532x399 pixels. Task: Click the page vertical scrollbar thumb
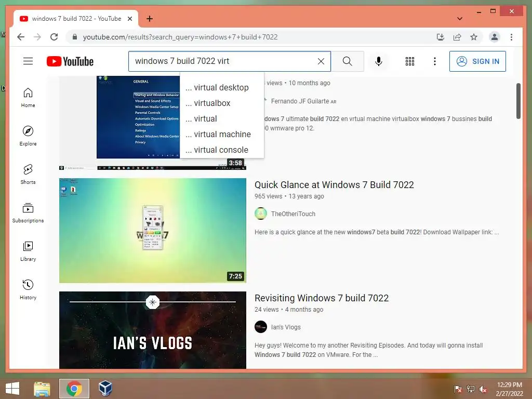click(518, 101)
